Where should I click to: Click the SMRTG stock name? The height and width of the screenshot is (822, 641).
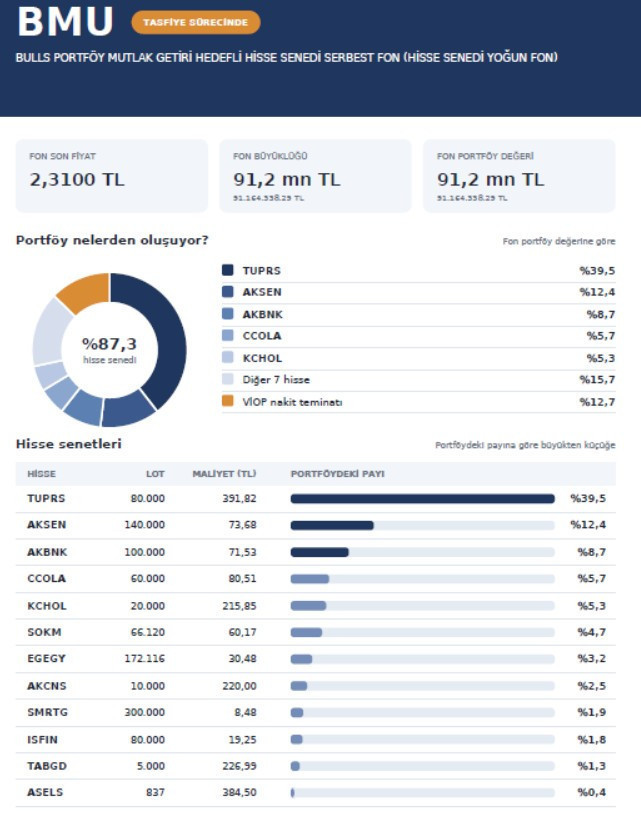click(48, 712)
